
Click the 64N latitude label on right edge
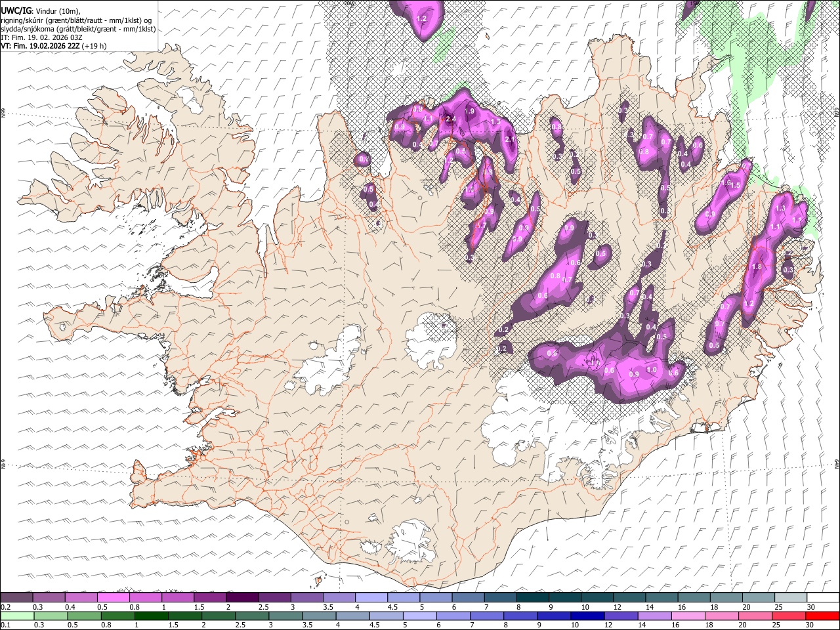point(837,463)
